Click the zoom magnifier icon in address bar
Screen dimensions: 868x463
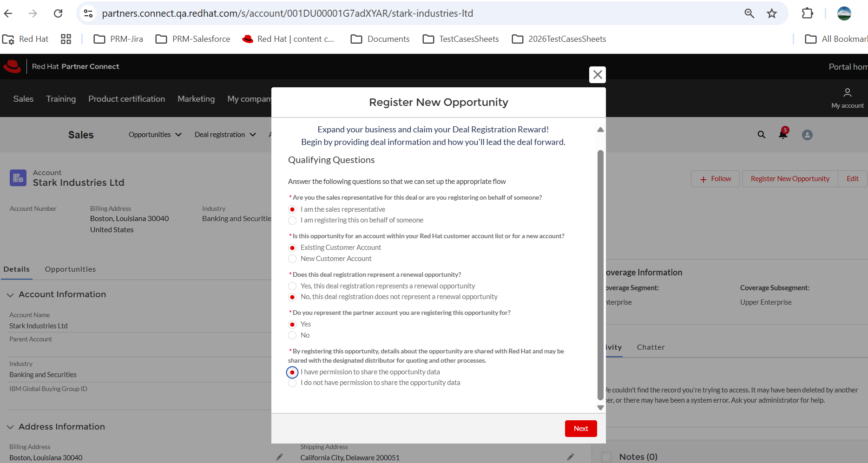point(749,13)
